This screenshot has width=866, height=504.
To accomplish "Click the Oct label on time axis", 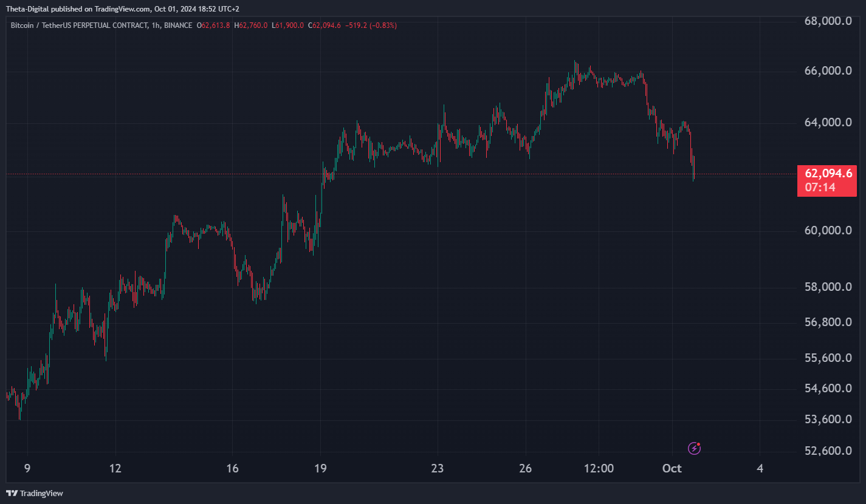I will click(672, 468).
